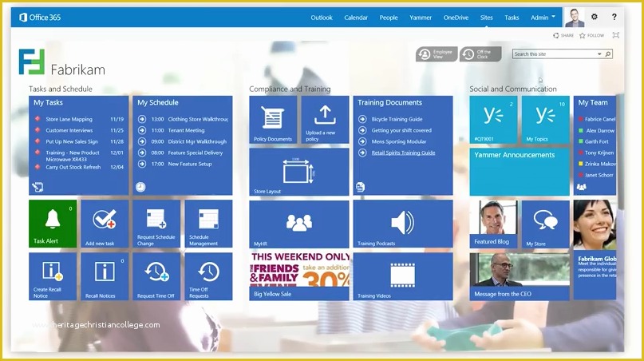The image size is (644, 361).
Task: Open the Schedule Management tile
Action: [x=208, y=224]
